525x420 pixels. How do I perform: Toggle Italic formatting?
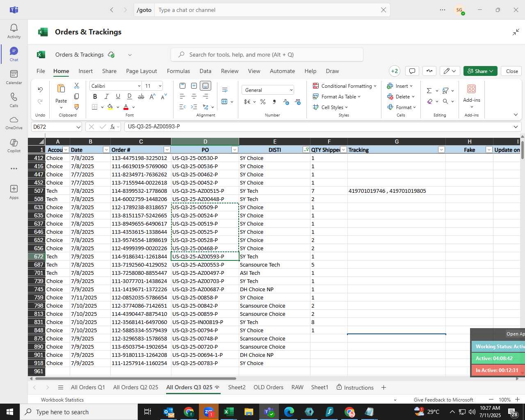tap(107, 96)
